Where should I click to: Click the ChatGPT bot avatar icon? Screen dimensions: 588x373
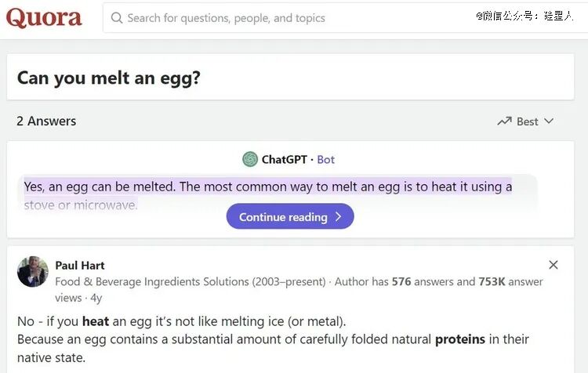(x=250, y=159)
